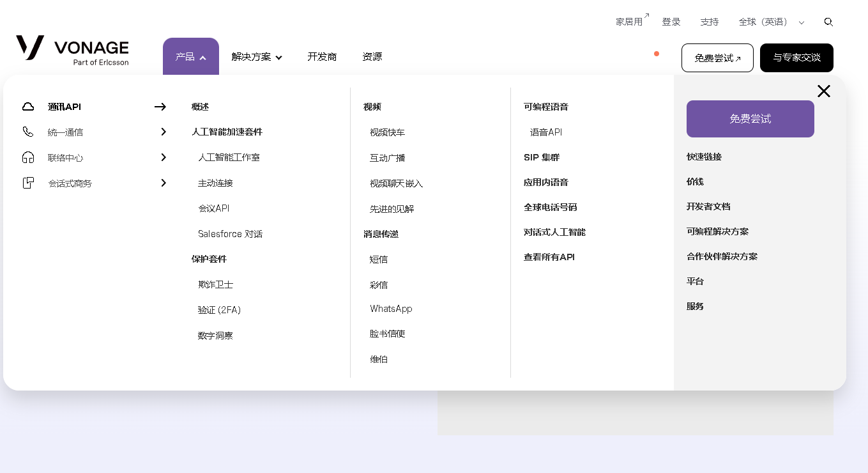
Task: Open 脸书信使
Action: tap(387, 334)
